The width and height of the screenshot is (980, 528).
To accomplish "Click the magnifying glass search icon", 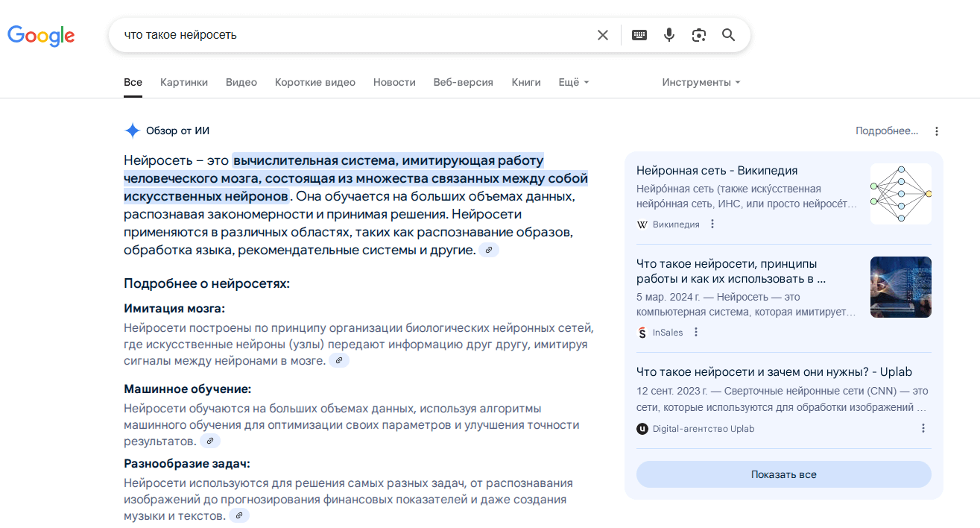I will (728, 35).
